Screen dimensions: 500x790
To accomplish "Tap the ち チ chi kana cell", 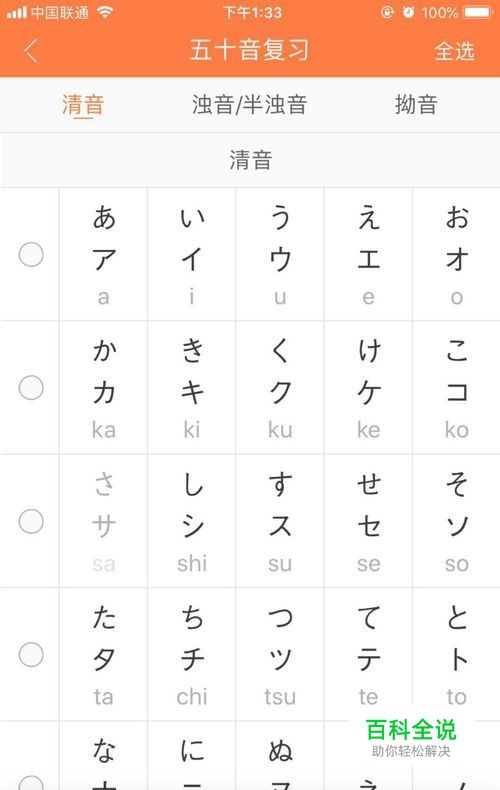I will click(x=192, y=654).
